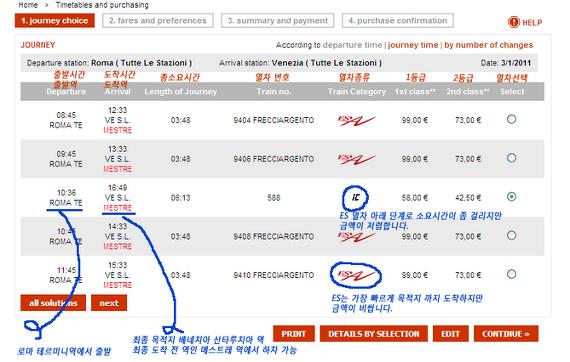Click the CONTINUE button
The image size is (570, 362).
[506, 334]
